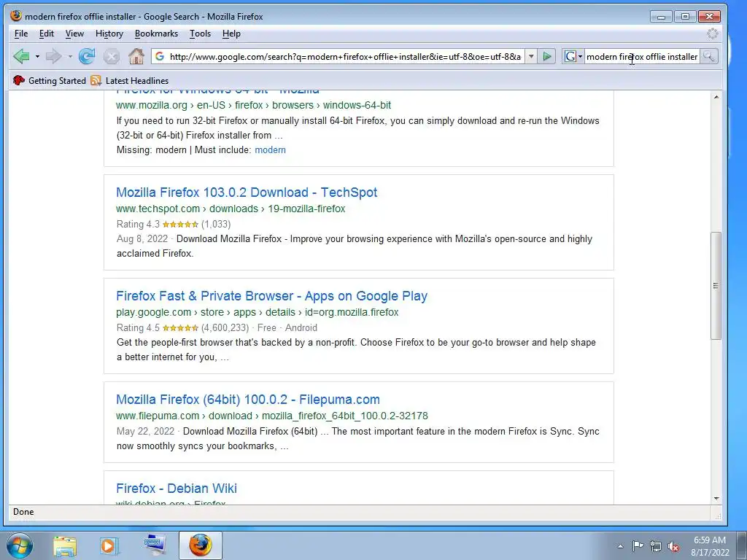Open the forward history dropdown arrow
Image resolution: width=747 pixels, height=560 pixels.
pyautogui.click(x=70, y=57)
